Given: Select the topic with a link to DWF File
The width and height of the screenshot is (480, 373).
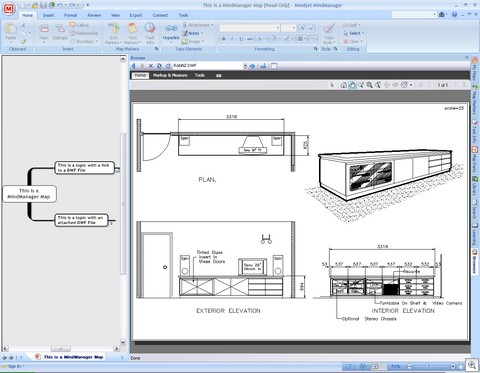Looking at the screenshot, I should (84, 167).
